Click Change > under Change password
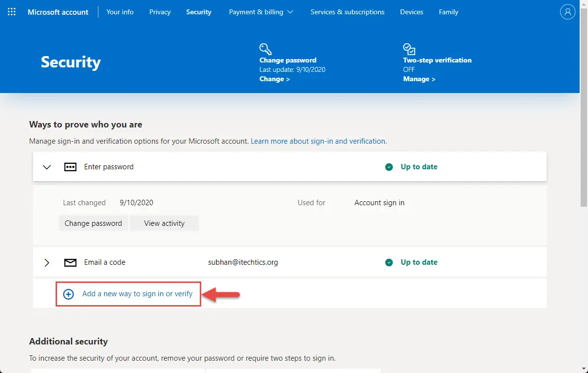This screenshot has height=373, width=588. pyautogui.click(x=275, y=79)
